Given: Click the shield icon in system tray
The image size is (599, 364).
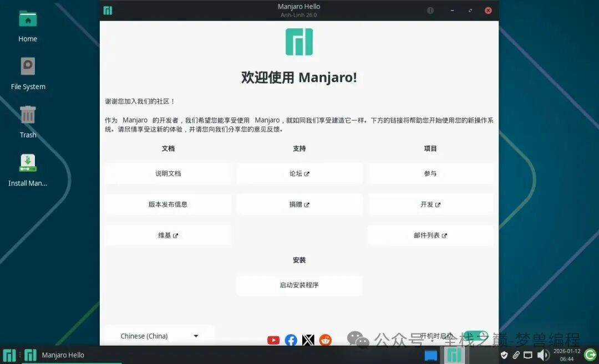Looking at the screenshot, I should pyautogui.click(x=504, y=355).
